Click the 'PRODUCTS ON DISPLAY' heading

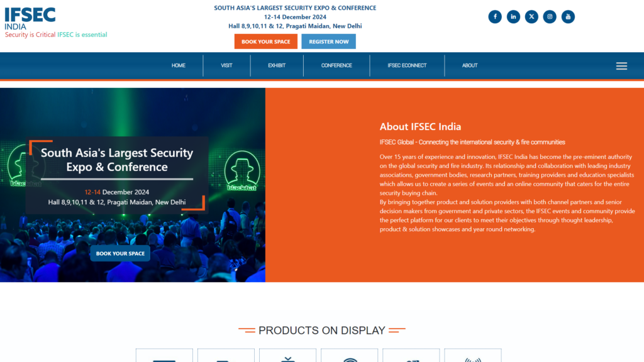321,331
